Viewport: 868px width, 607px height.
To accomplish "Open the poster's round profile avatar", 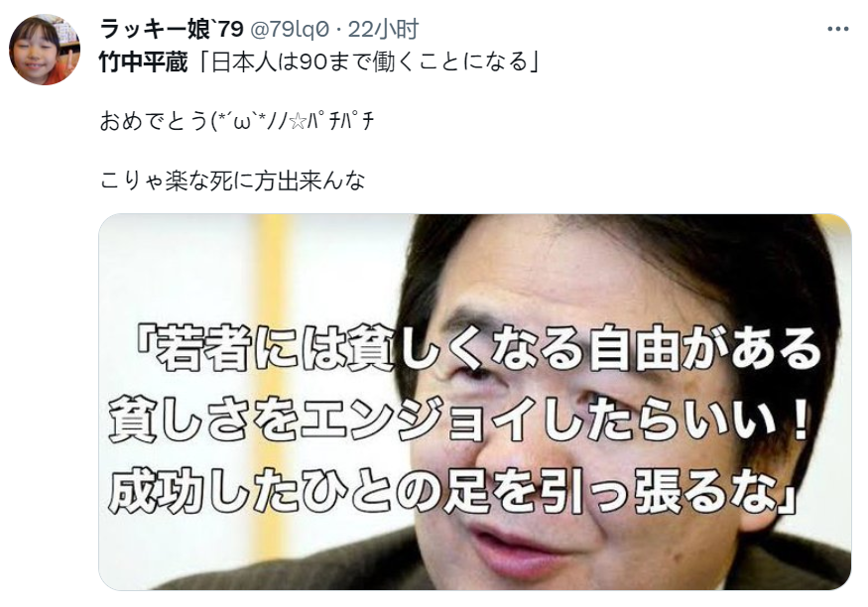I will click(45, 50).
